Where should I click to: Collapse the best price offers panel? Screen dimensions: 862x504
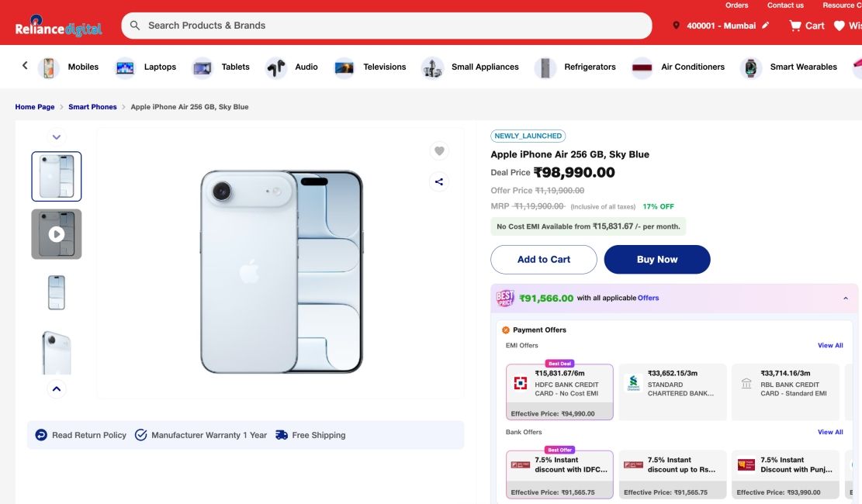[846, 299]
